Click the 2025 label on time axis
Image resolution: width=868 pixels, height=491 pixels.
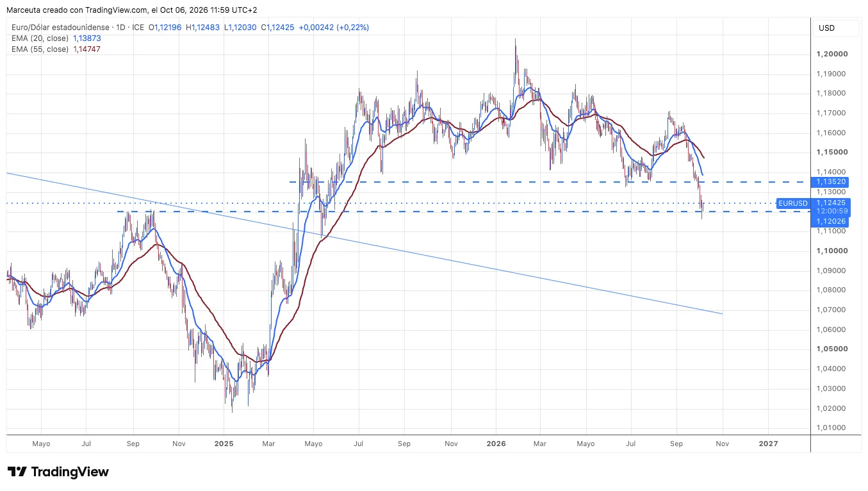point(224,444)
